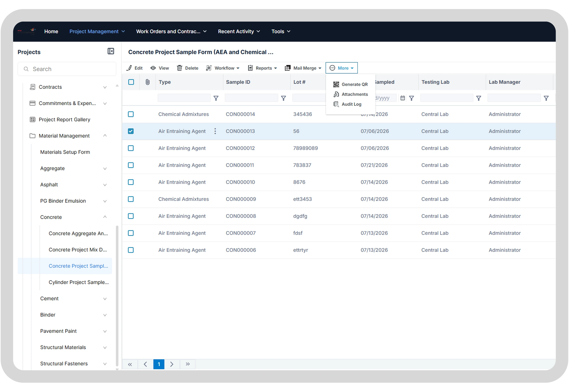Select the CON000010 row checkbox
The image size is (569, 392).
(131, 182)
